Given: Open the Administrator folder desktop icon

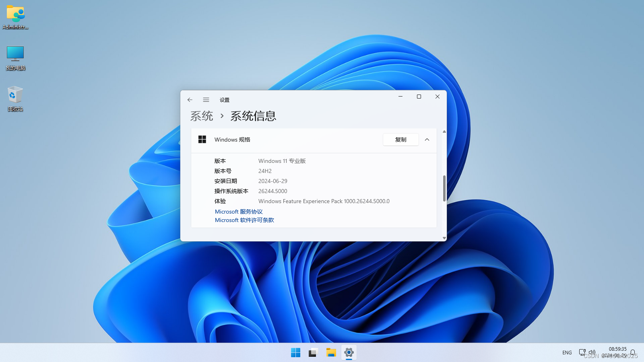Looking at the screenshot, I should coord(15,17).
